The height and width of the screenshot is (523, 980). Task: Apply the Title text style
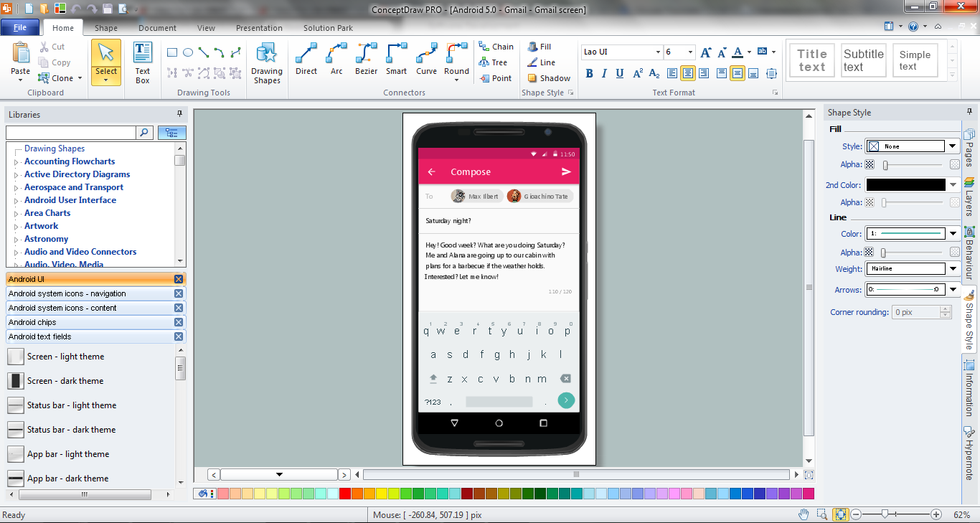pos(812,60)
